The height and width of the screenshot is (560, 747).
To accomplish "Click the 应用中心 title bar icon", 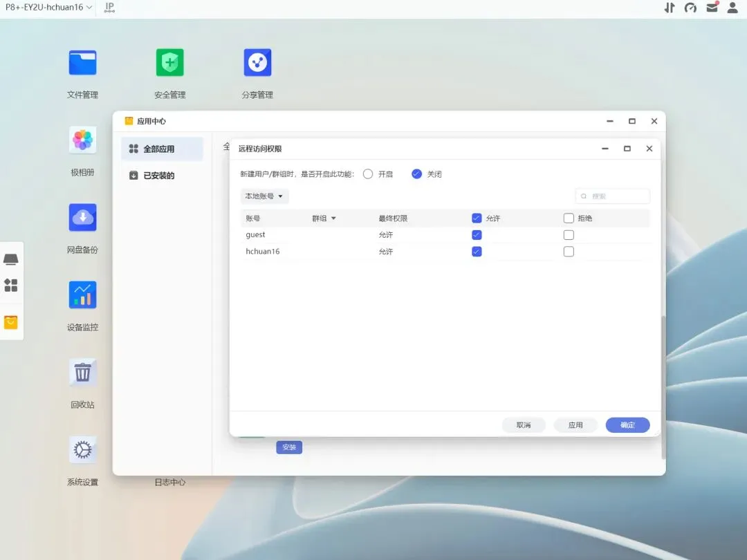I will pyautogui.click(x=129, y=121).
